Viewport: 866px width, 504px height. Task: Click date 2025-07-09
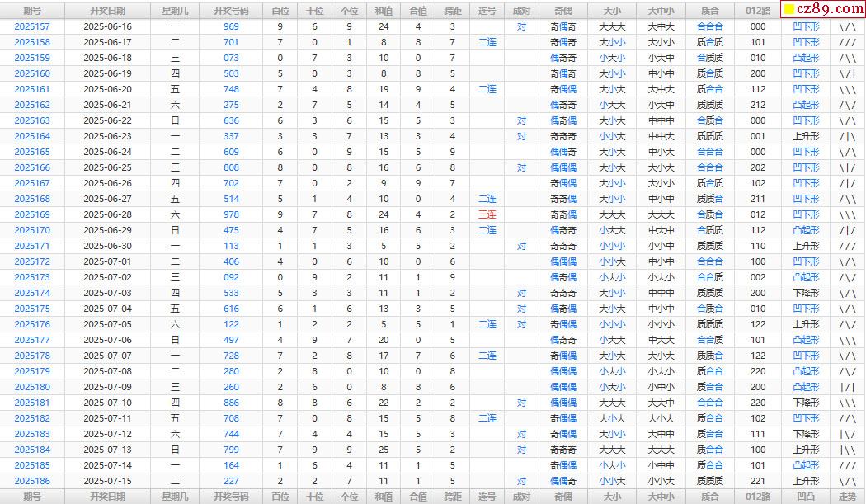pos(107,387)
